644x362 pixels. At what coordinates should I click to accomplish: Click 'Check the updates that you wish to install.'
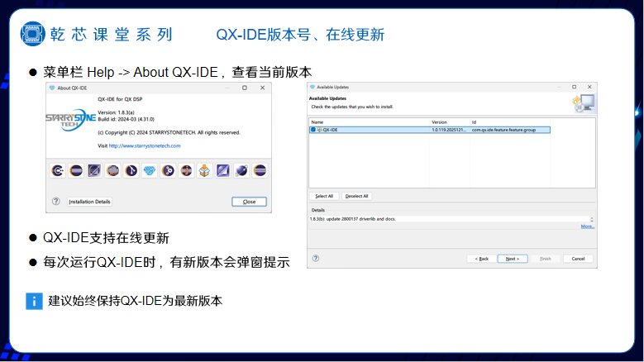(x=352, y=107)
